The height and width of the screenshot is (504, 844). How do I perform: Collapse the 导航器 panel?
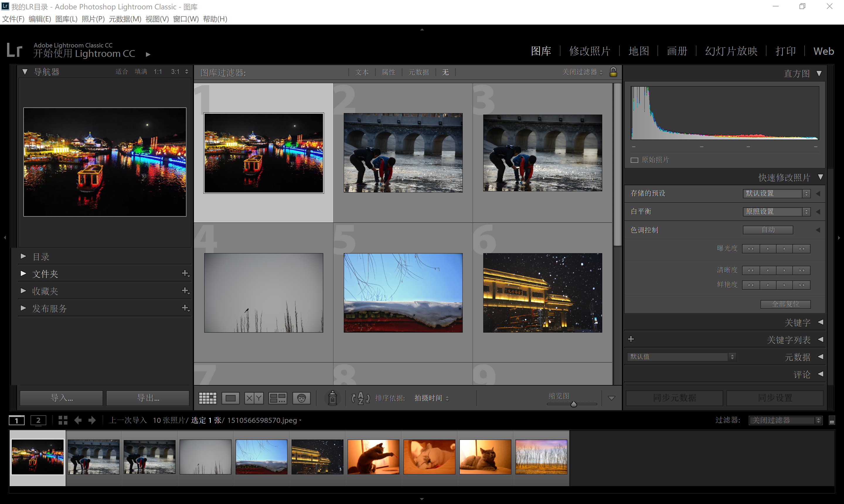[x=25, y=72]
